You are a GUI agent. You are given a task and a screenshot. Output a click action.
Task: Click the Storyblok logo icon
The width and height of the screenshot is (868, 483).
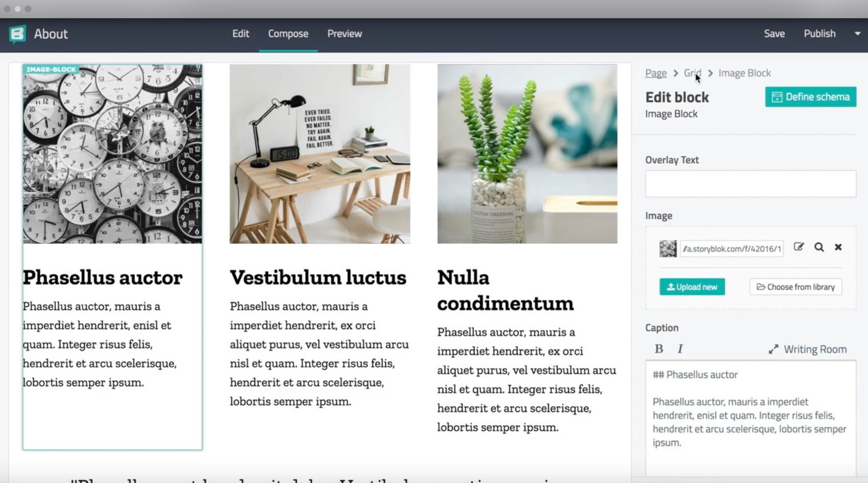[17, 34]
